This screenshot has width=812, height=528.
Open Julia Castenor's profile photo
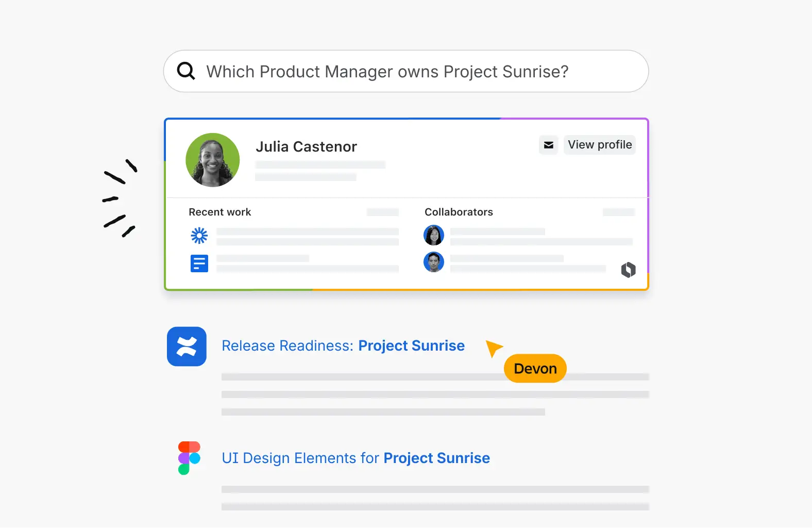click(x=212, y=160)
